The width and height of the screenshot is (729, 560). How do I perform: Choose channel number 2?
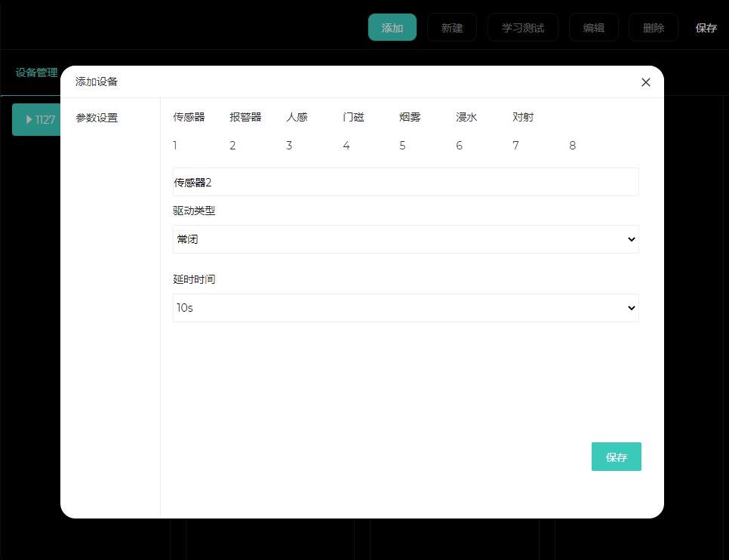coord(232,146)
